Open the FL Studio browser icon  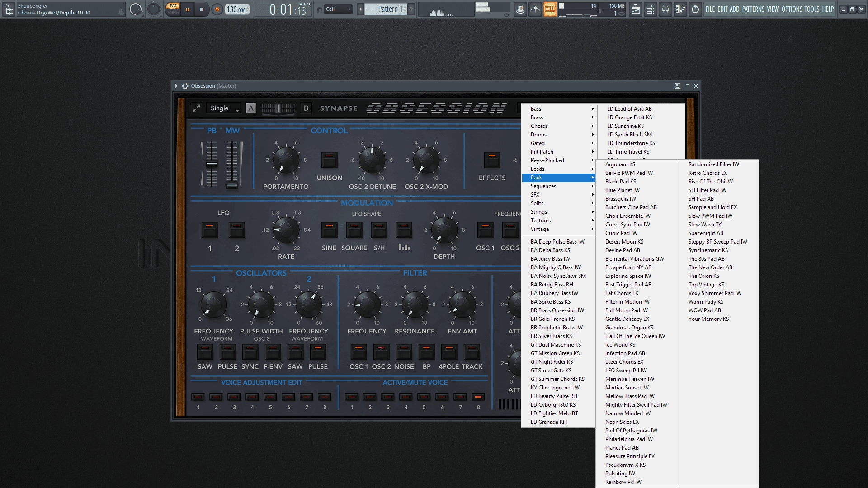(x=9, y=9)
